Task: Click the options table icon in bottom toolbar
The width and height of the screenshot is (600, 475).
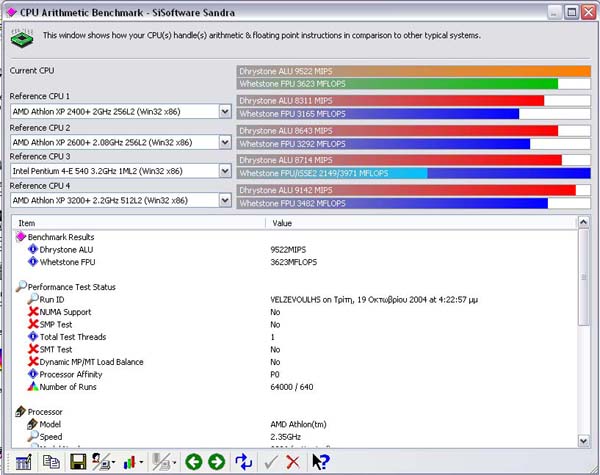Action: coord(23,462)
